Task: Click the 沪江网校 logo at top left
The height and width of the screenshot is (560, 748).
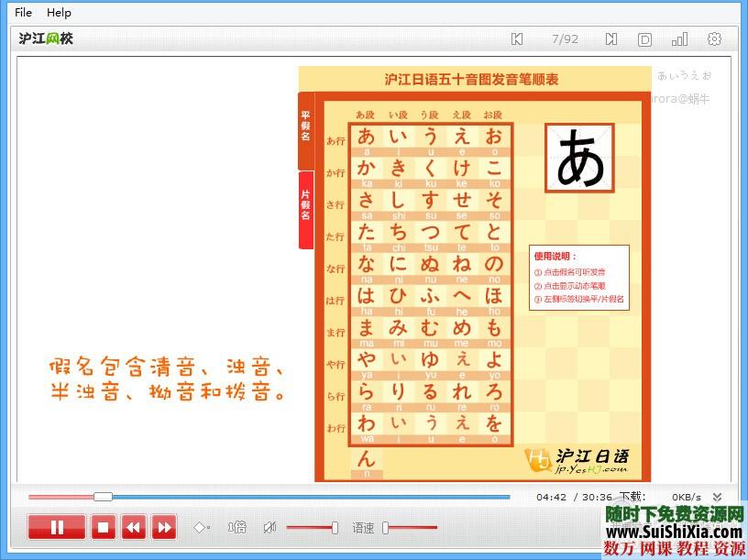Action: (x=46, y=39)
